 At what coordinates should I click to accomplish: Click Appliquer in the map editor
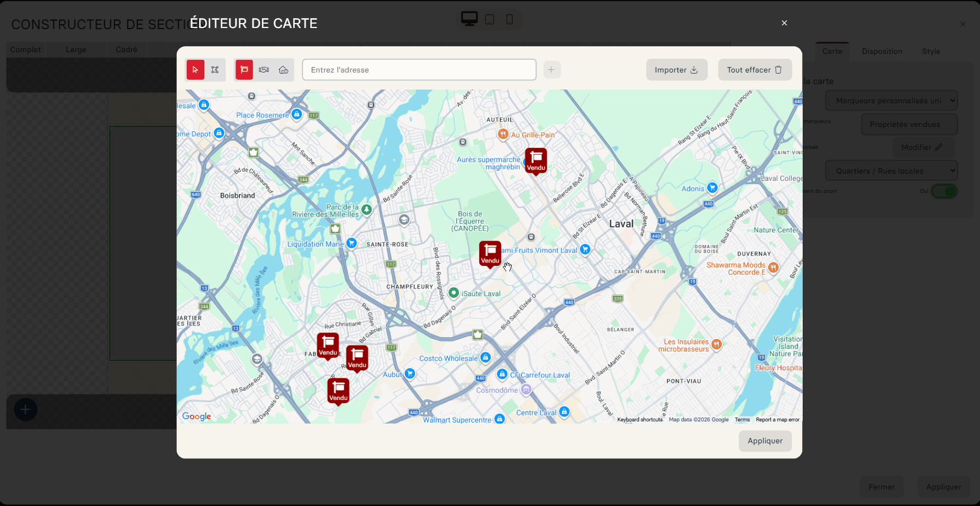pyautogui.click(x=765, y=441)
